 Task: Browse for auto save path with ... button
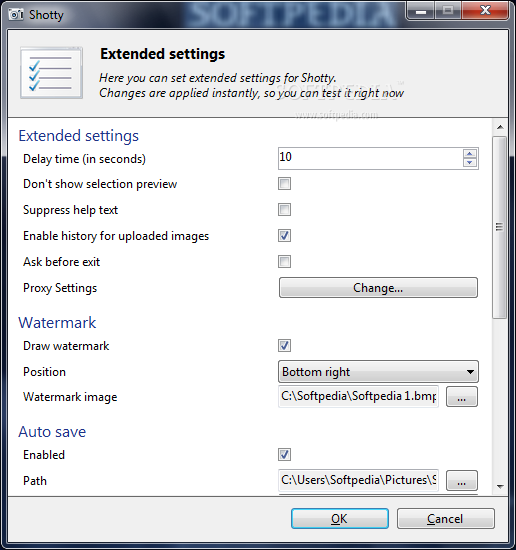tap(462, 481)
